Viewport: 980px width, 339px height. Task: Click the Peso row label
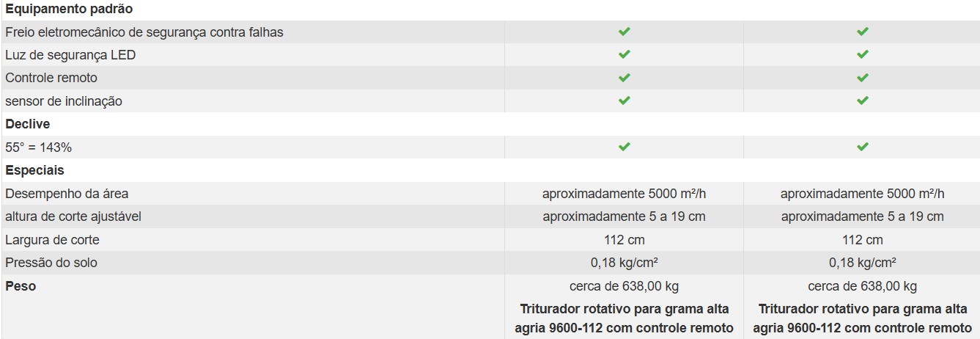(x=21, y=286)
